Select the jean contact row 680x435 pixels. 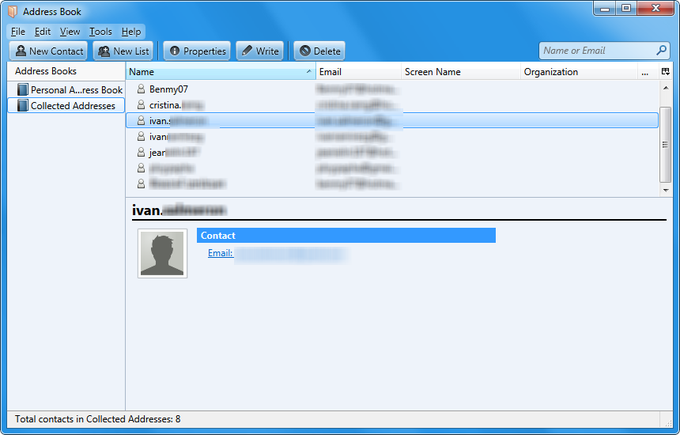click(392, 152)
